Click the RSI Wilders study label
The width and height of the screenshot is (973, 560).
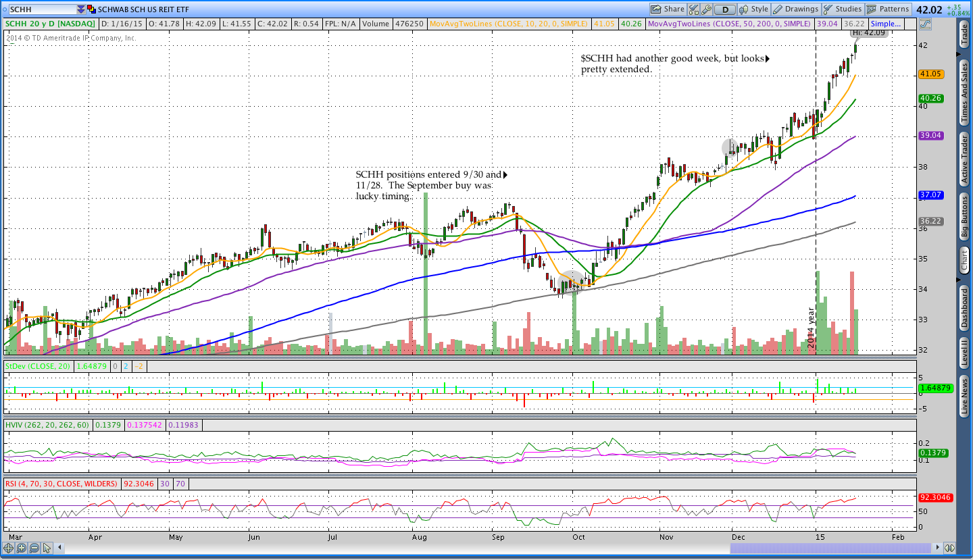tap(61, 484)
